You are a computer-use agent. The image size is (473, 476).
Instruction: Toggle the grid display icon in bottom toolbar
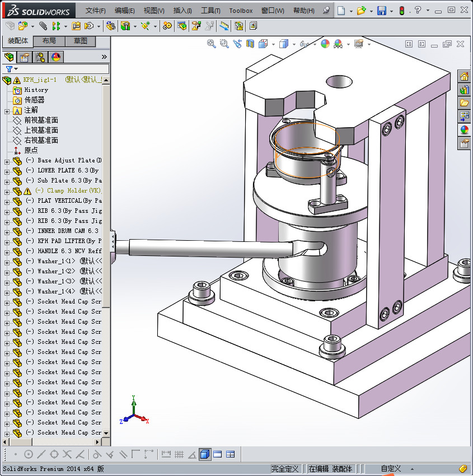click(179, 454)
